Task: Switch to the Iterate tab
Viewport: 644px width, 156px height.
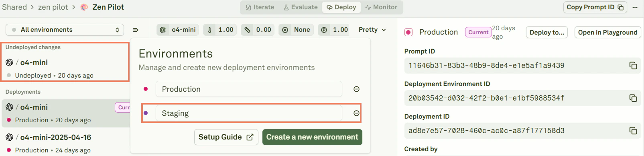Action: 260,7
